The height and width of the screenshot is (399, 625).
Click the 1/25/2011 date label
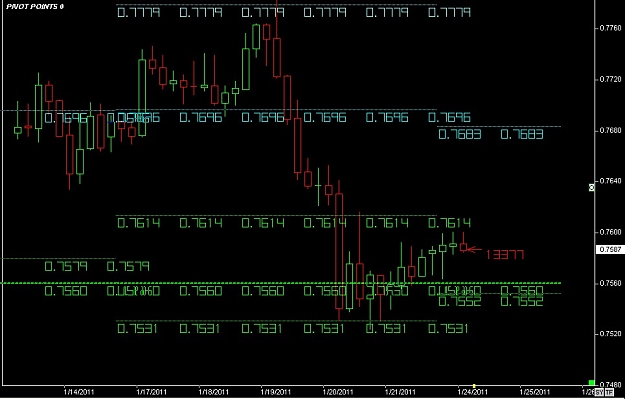535,393
